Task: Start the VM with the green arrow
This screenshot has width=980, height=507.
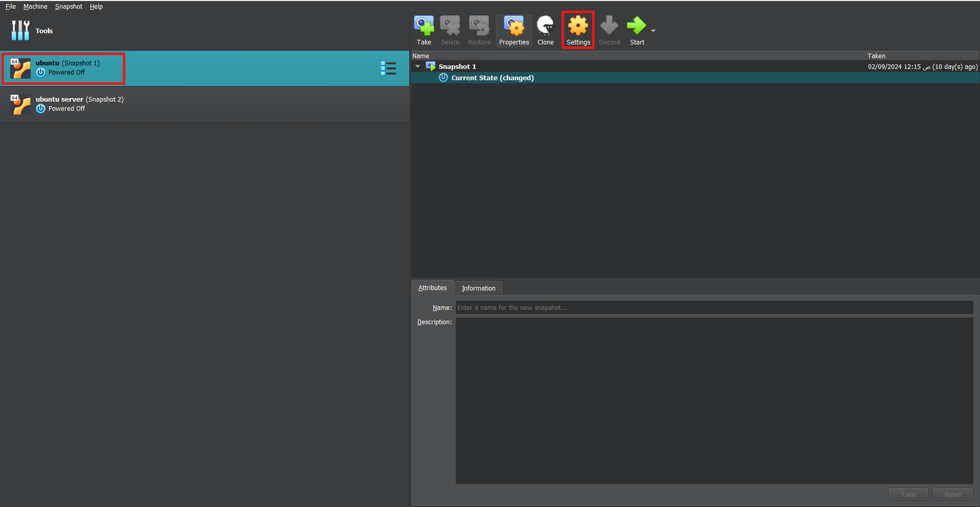Action: coord(637,26)
